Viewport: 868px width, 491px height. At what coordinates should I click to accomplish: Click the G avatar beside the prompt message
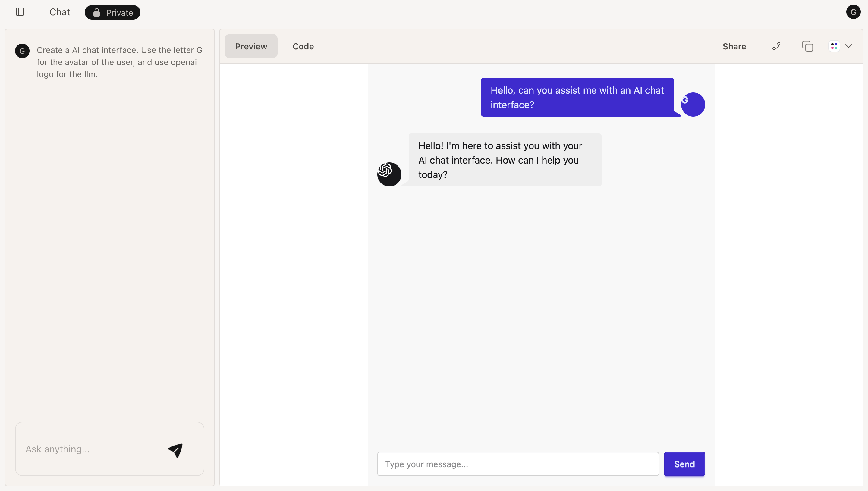[x=22, y=51]
